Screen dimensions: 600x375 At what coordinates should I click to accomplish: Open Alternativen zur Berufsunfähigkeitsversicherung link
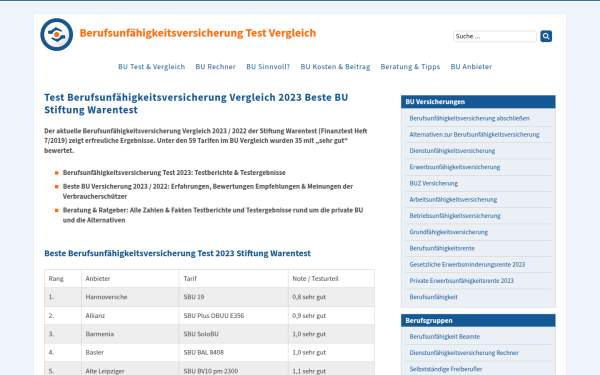[x=474, y=135]
